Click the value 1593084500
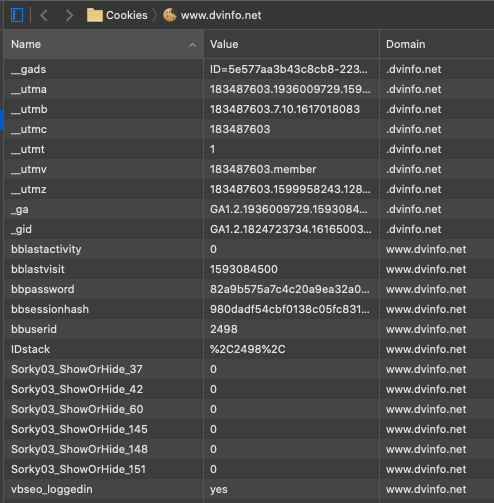This screenshot has width=494, height=503. 244,269
